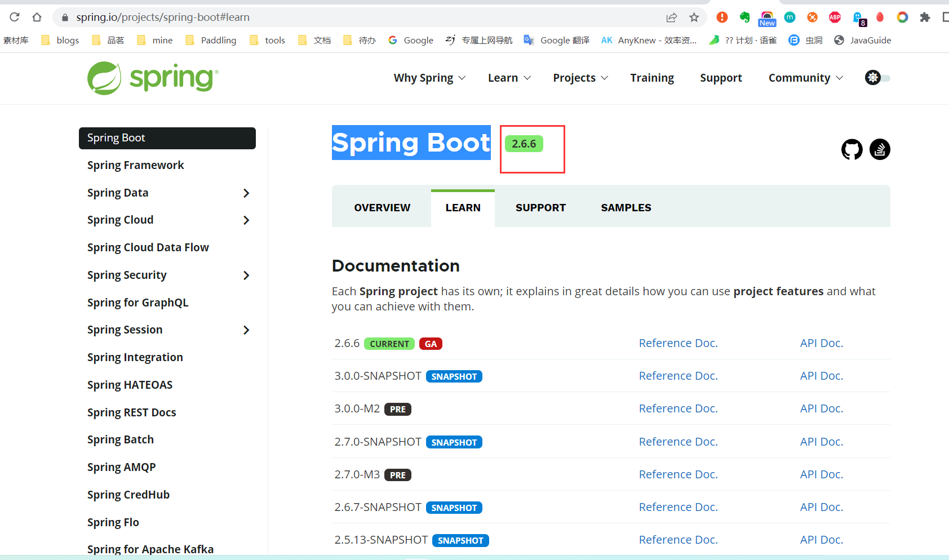Switch to SAMPLES tab
The image size is (949, 560).
pyautogui.click(x=626, y=208)
